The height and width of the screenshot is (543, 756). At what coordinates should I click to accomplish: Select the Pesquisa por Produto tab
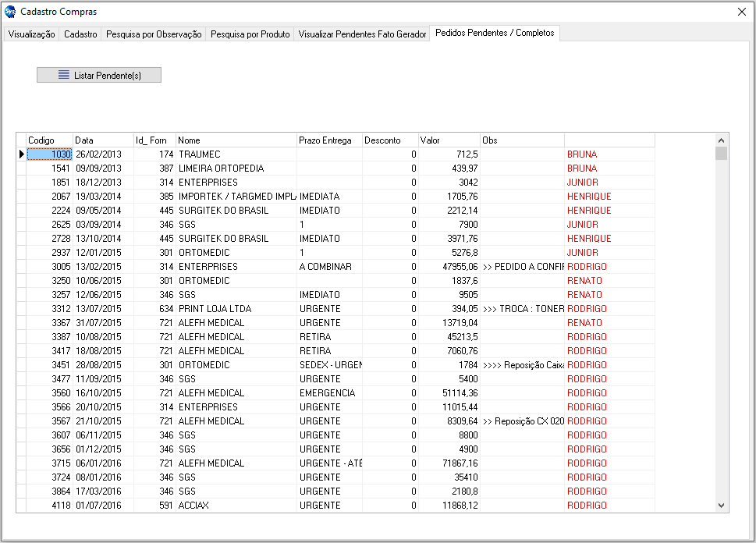250,34
